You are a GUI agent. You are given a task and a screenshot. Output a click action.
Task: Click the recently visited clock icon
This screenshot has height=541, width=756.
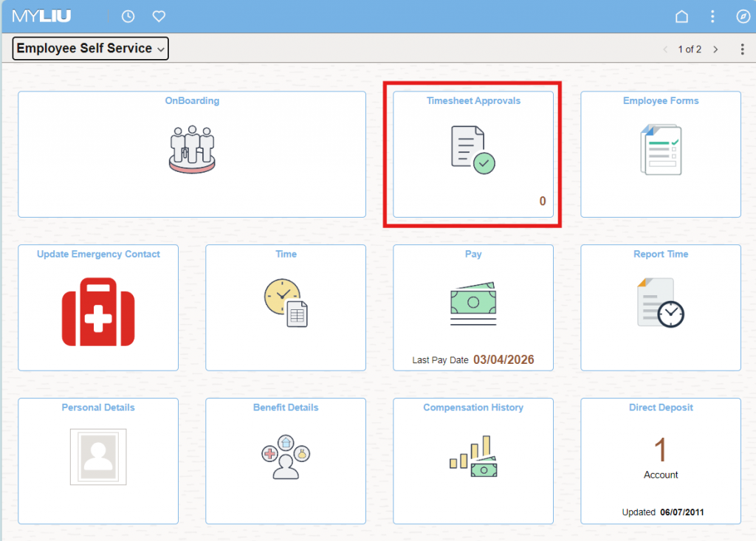(128, 16)
